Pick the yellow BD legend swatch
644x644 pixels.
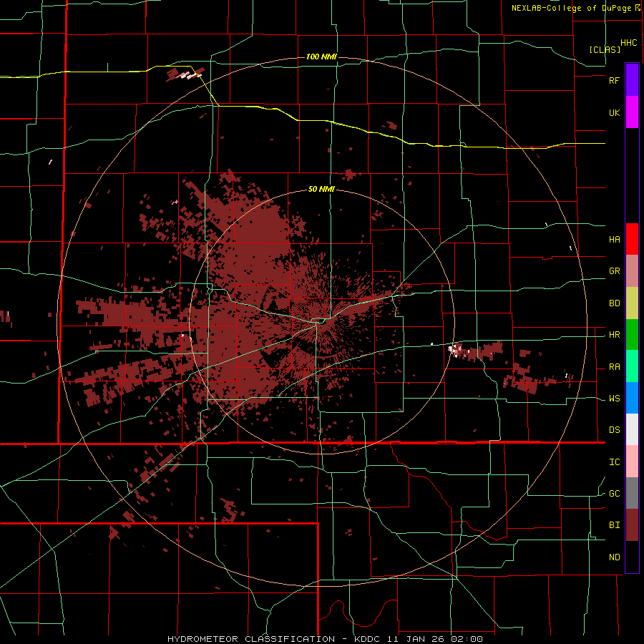coord(632,303)
